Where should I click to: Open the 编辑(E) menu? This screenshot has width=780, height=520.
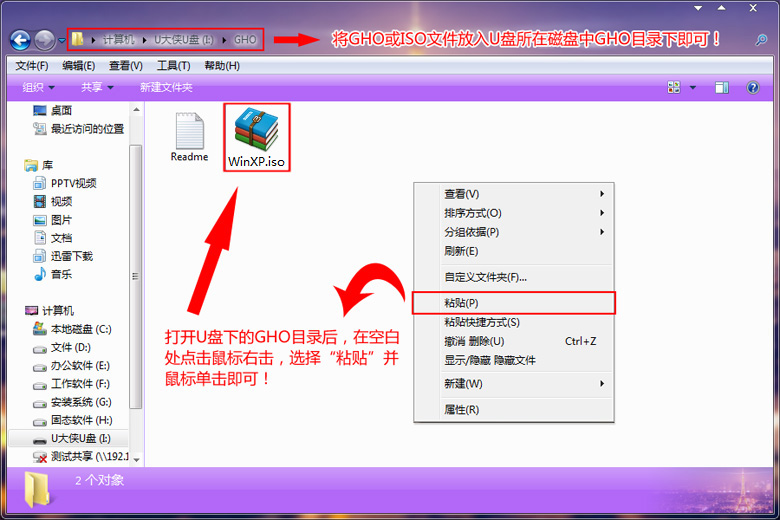click(x=79, y=66)
